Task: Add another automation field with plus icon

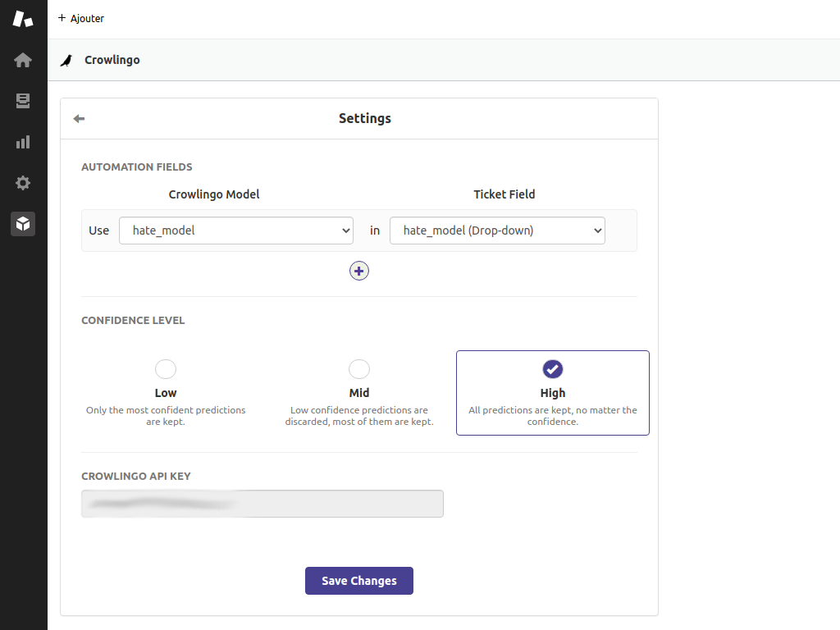Action: (x=359, y=271)
